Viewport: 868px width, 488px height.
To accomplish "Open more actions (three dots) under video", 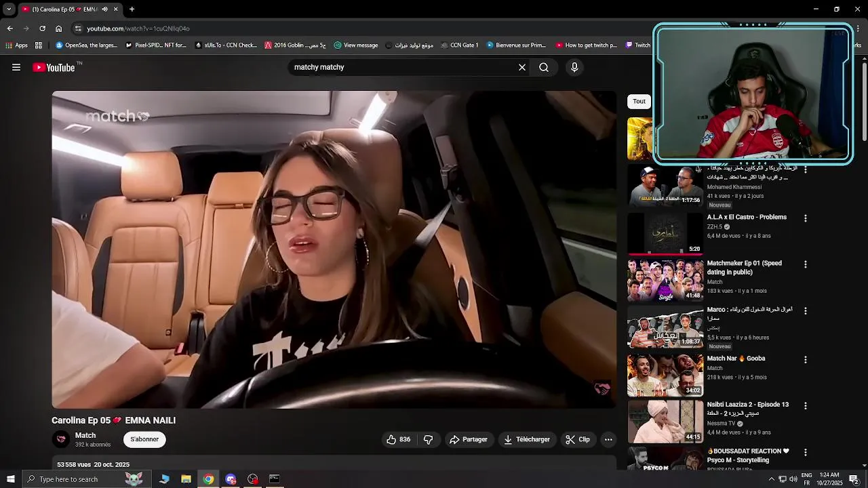I will coord(608,439).
